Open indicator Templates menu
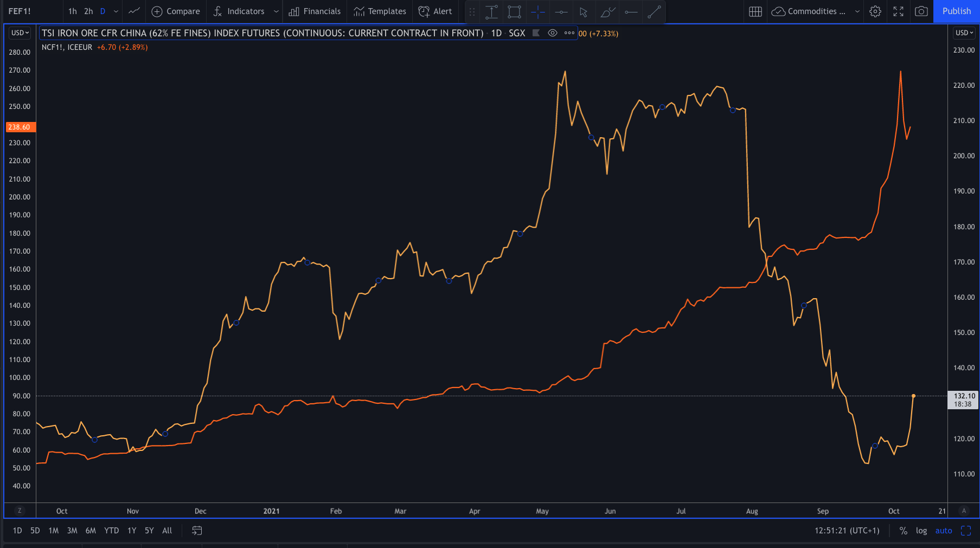The image size is (980, 548). point(380,11)
